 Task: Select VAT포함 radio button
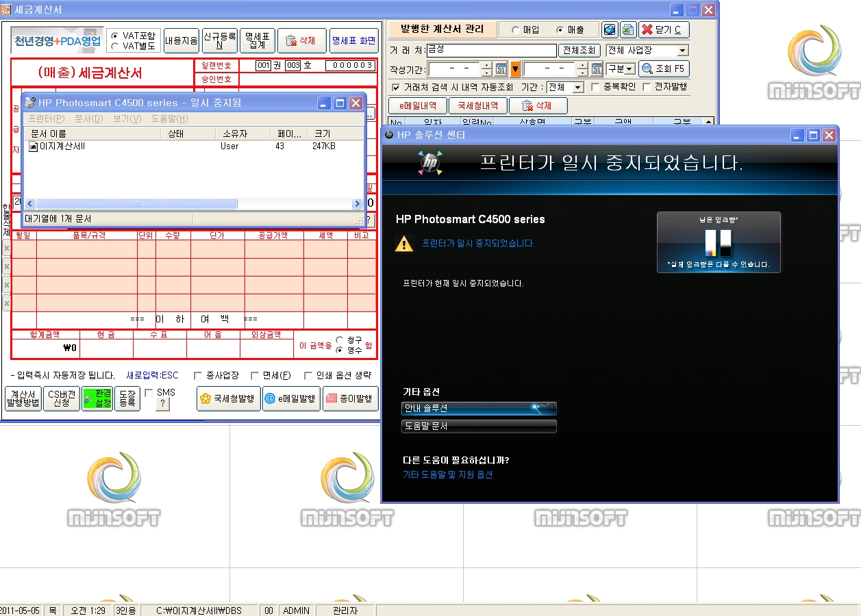(x=115, y=36)
